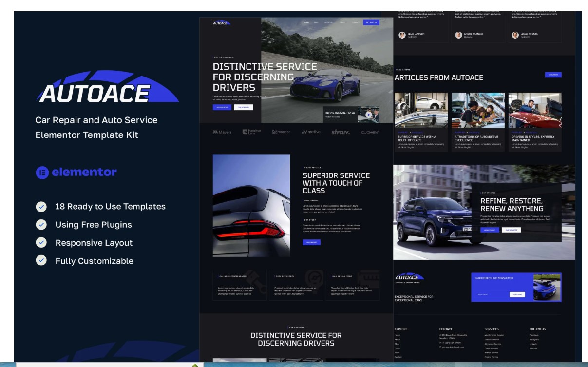Click the Hamilton Lane brand logo
The width and height of the screenshot is (588, 367).
point(252,132)
